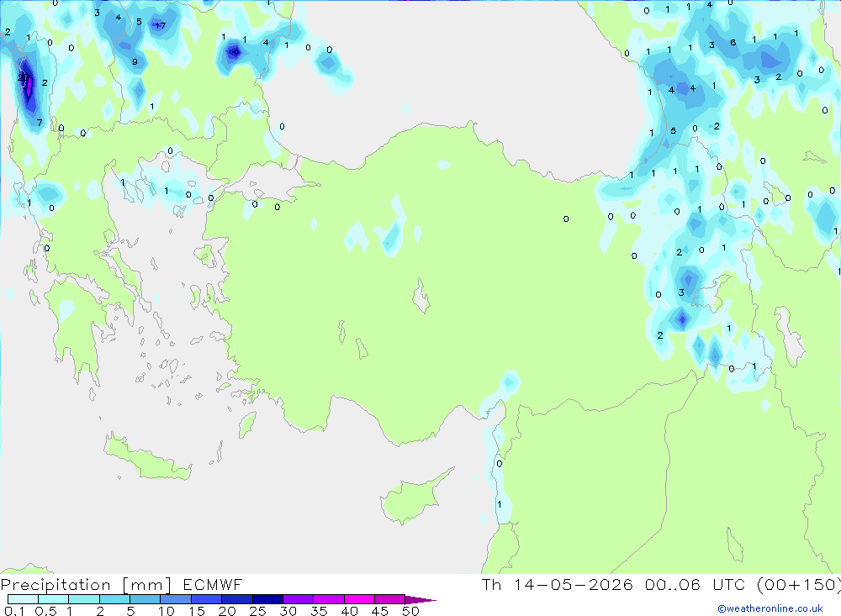Viewport: 841px width, 616px height.
Task: Select the 0.1–0.5 mm legend swatch
Action: pos(23,599)
